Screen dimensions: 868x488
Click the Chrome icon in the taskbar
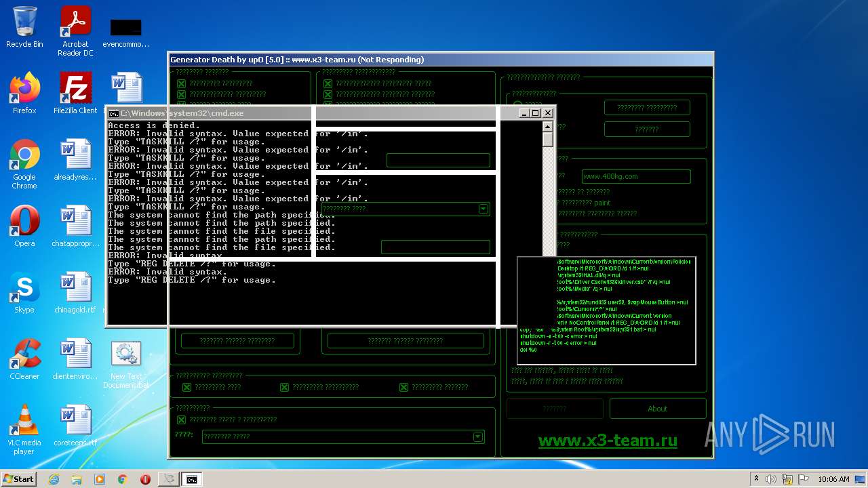(123, 479)
